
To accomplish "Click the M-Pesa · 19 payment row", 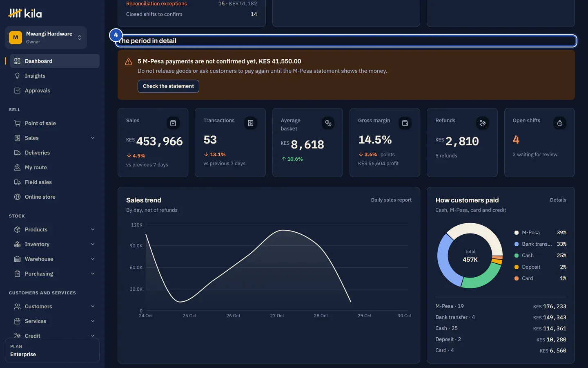I will point(501,306).
